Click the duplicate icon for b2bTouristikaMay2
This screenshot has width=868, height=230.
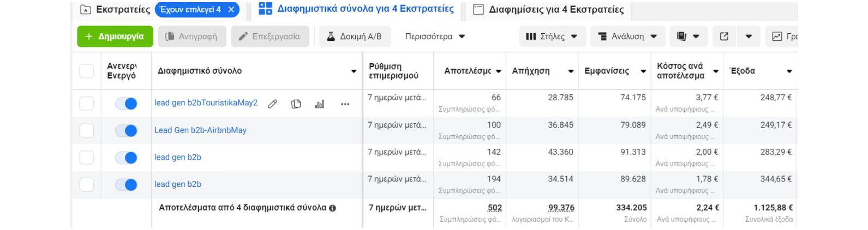(296, 104)
